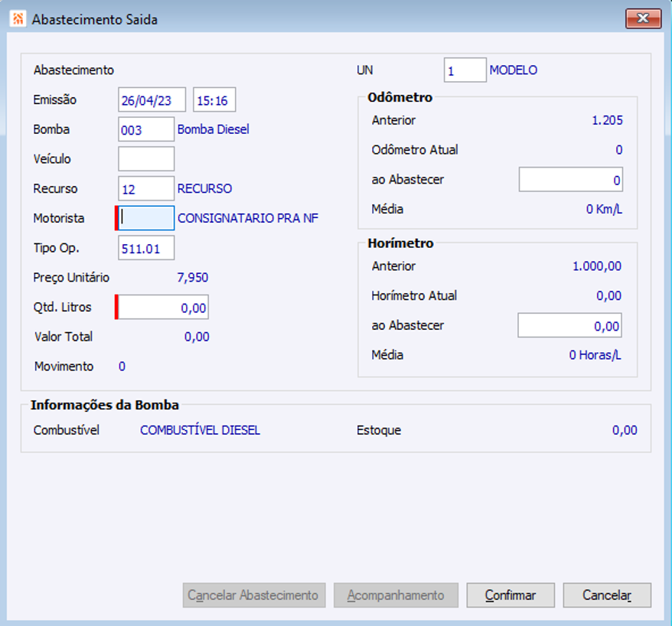The width and height of the screenshot is (672, 626).
Task: Click the Combustível label
Action: [67, 430]
